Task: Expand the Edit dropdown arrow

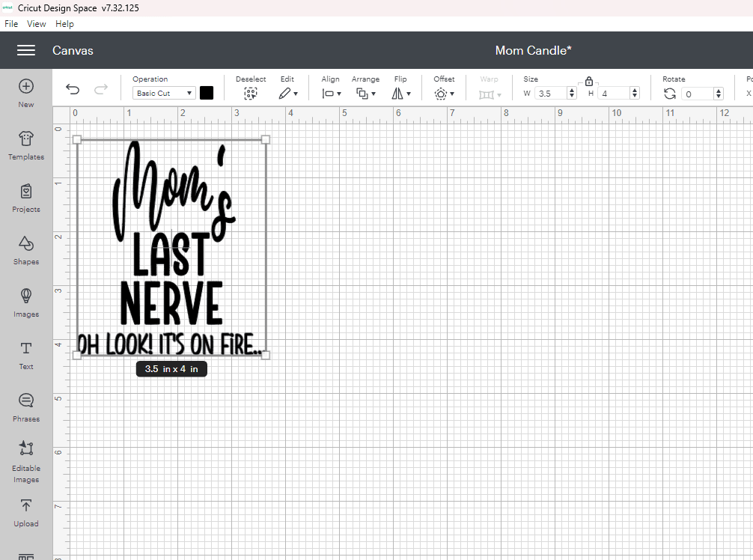Action: coord(296,94)
